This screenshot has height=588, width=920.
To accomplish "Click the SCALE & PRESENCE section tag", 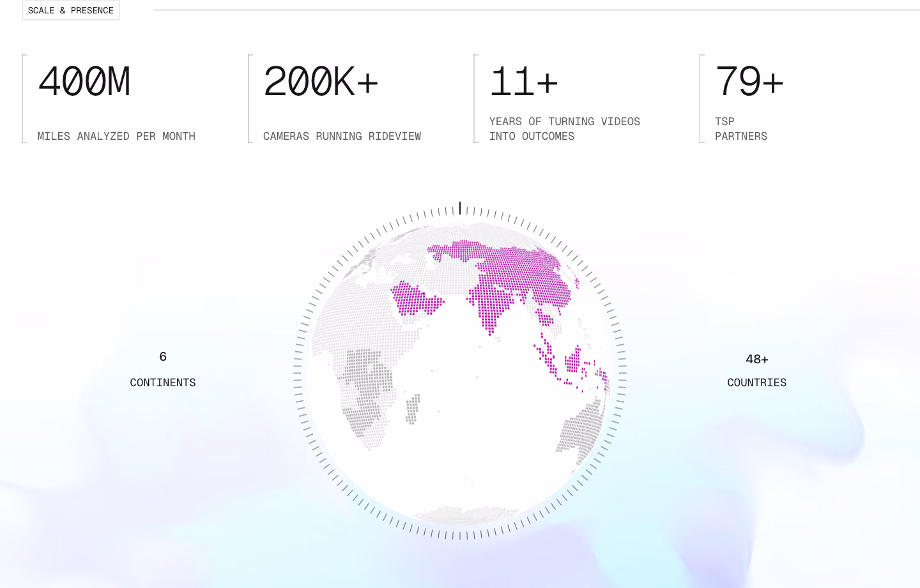I will coord(71,10).
